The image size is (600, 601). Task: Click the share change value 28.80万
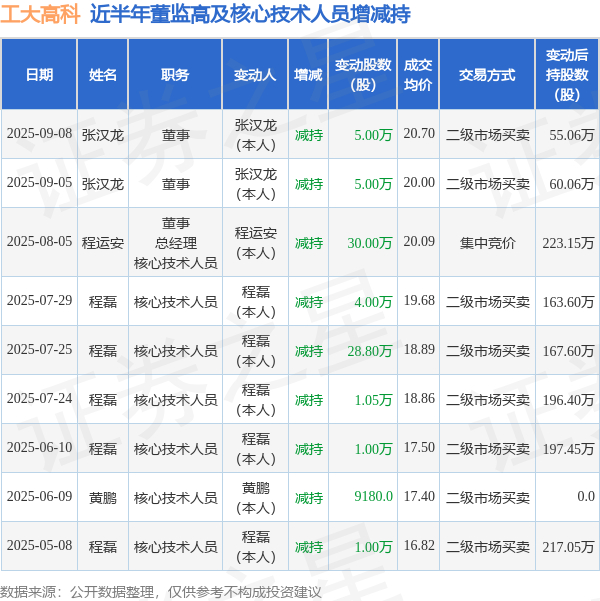[x=370, y=351]
